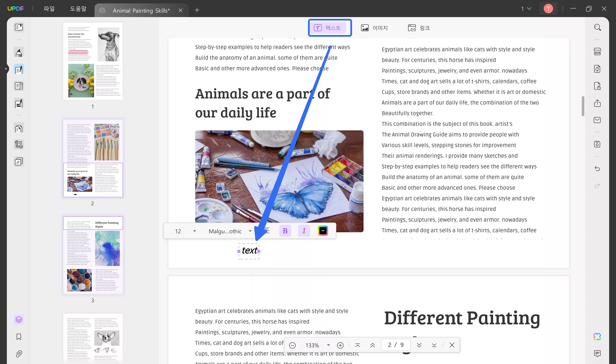Expand font size dropdown showing 12
The width and height of the screenshot is (616, 364).
[x=194, y=230]
